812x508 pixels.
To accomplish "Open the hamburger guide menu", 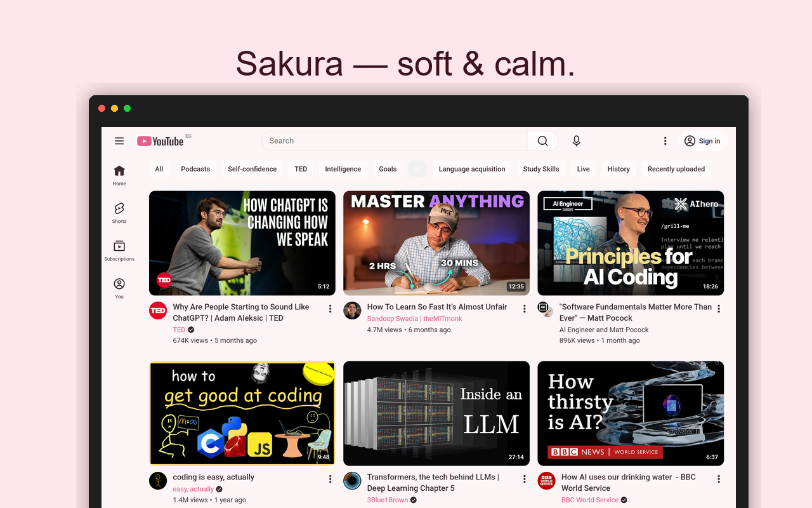I will tap(119, 141).
